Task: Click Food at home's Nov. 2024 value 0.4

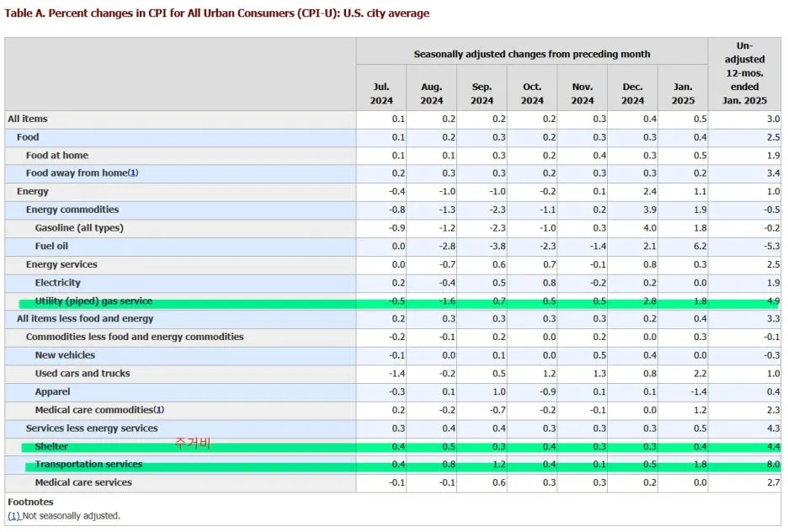Action: tap(599, 155)
